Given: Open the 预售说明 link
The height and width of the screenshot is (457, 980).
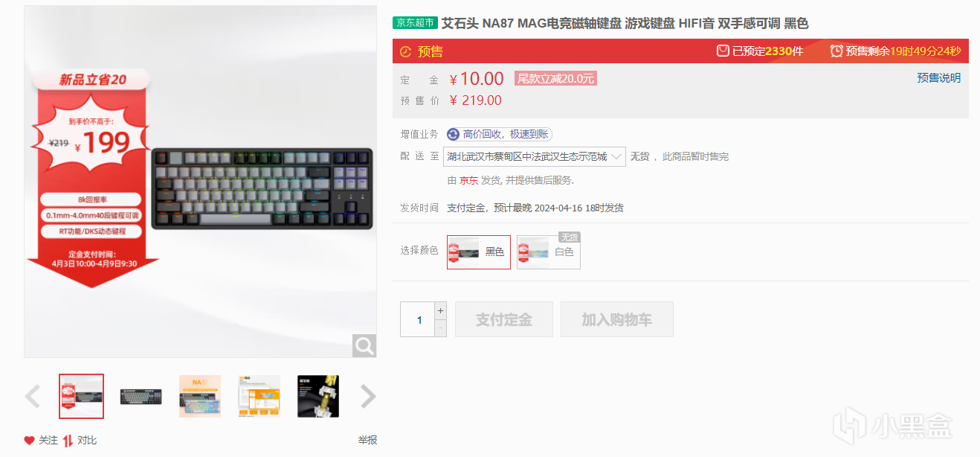Looking at the screenshot, I should coord(938,77).
